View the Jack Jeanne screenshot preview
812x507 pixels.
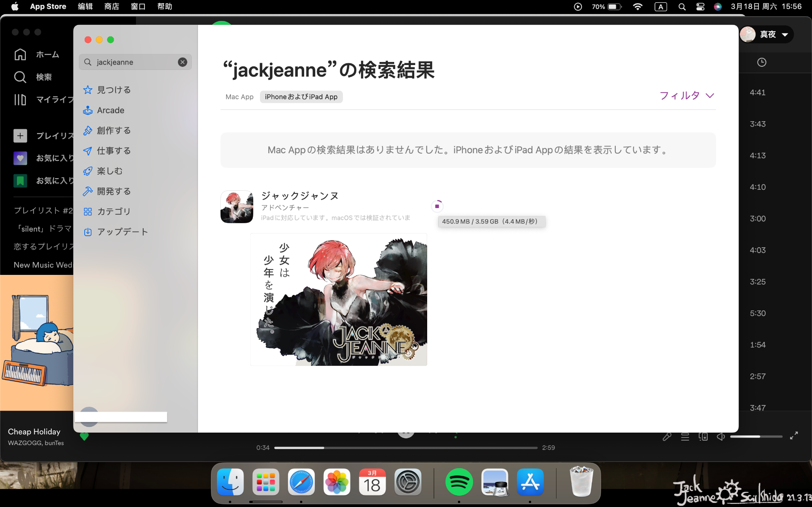pyautogui.click(x=339, y=299)
